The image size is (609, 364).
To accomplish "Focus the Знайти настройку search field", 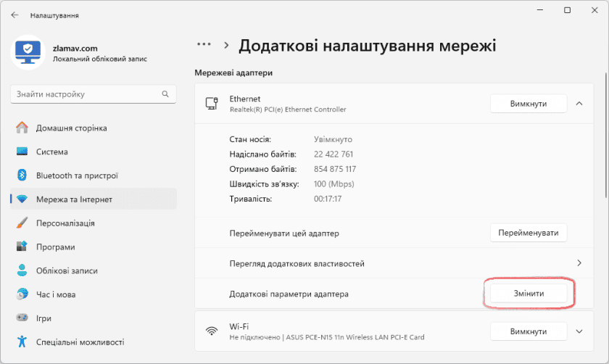I will [94, 94].
